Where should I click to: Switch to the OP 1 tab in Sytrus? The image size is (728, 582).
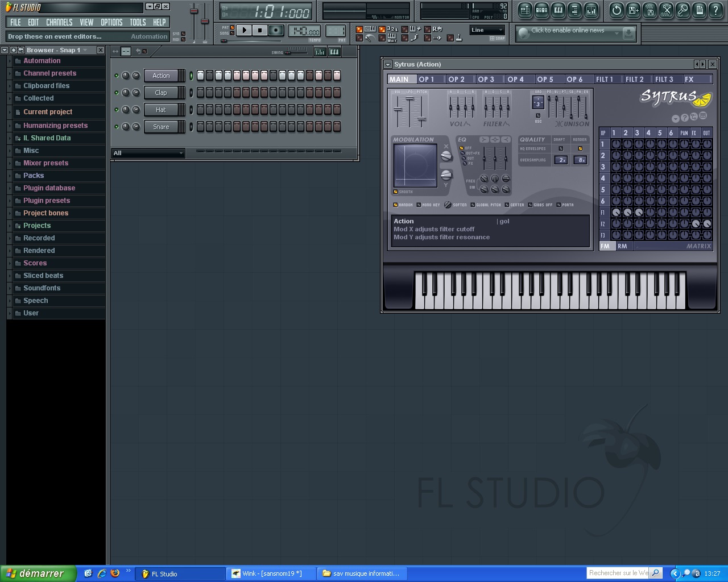[431, 80]
